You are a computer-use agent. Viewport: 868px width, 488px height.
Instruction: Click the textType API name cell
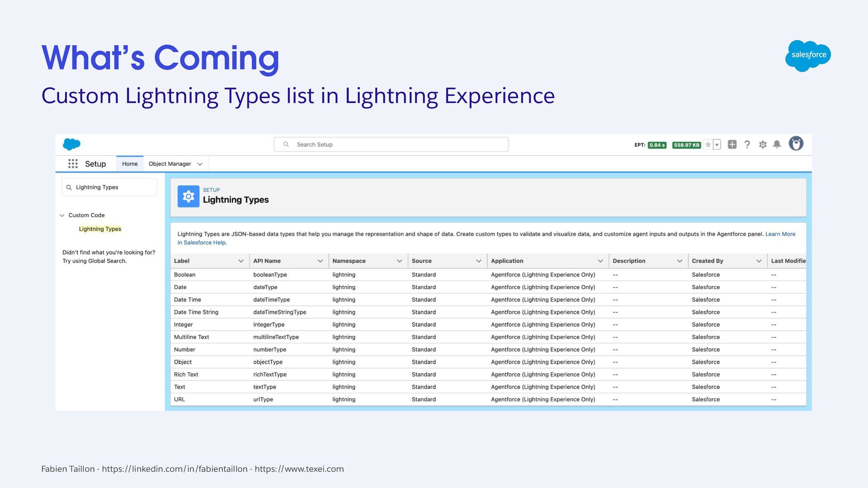point(264,387)
